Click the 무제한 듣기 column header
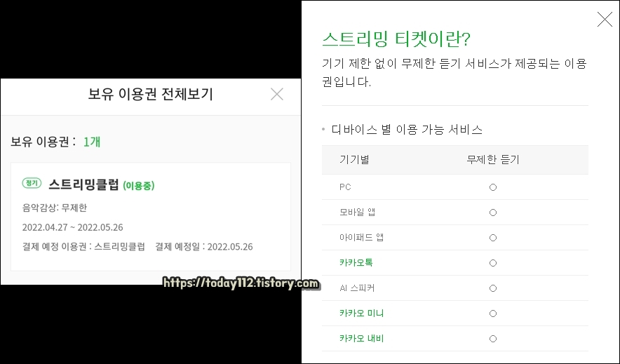The height and width of the screenshot is (364, 620). [492, 160]
